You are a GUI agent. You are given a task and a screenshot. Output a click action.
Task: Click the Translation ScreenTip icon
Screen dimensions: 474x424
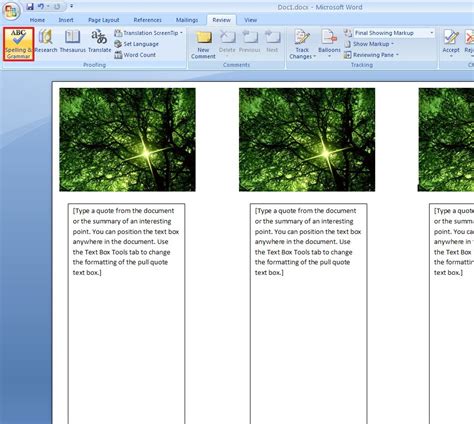118,33
